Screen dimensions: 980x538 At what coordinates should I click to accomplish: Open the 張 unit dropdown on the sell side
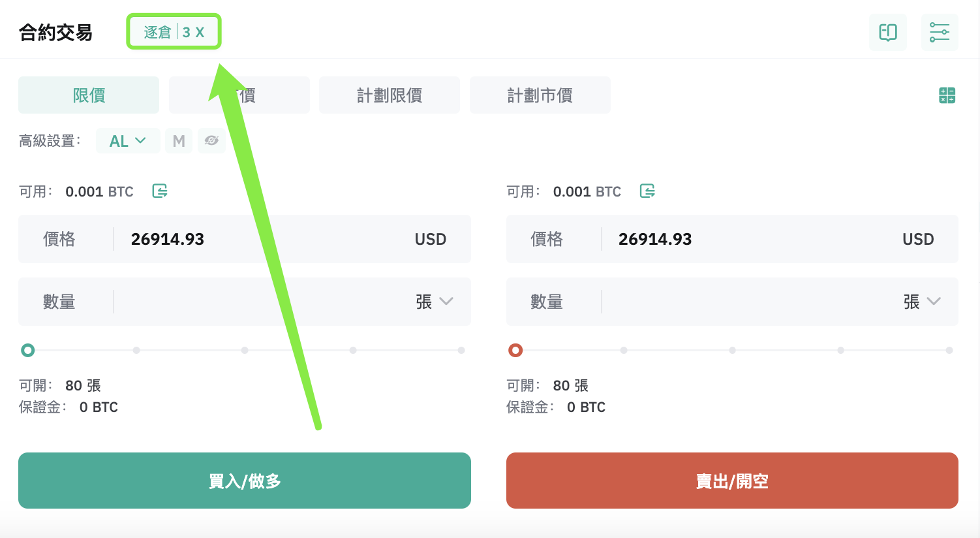click(921, 302)
